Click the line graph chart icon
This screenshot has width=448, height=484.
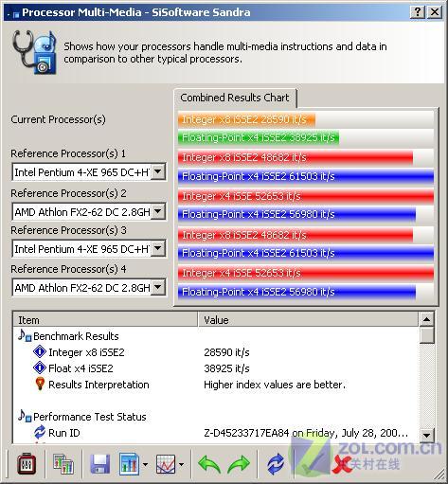tap(166, 464)
